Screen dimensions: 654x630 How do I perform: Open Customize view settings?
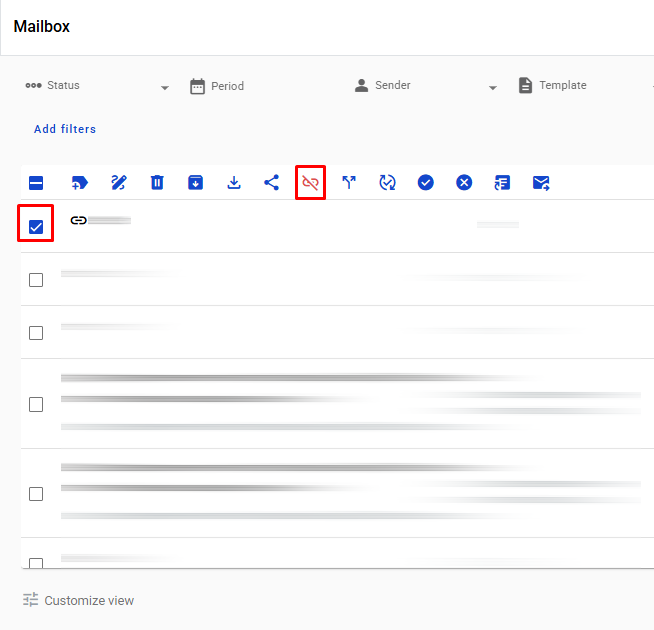[78, 600]
